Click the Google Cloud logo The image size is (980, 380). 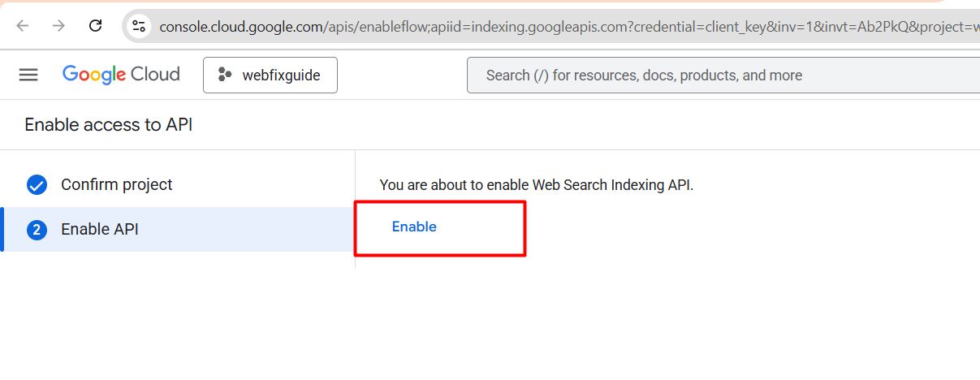click(x=121, y=75)
